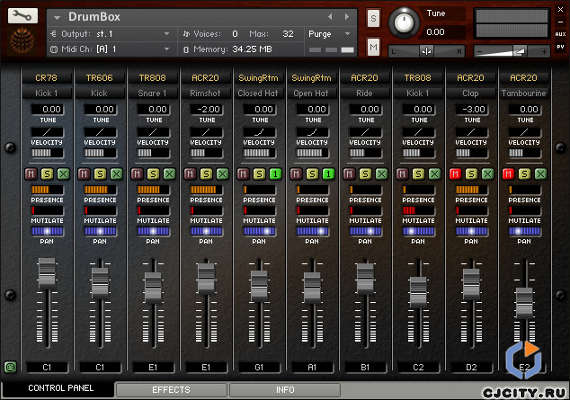This screenshot has width=570, height=400.
Task: Click the Tune value field on Rimshot channel
Action: [206, 109]
